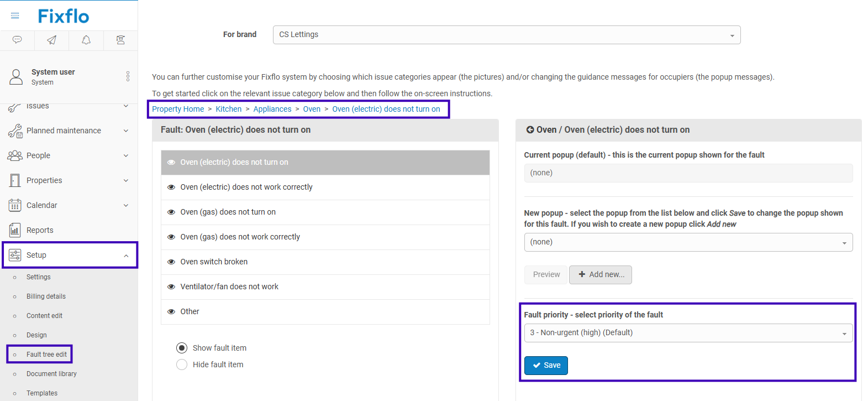Open the chat messages icon
868x401 pixels.
click(17, 40)
